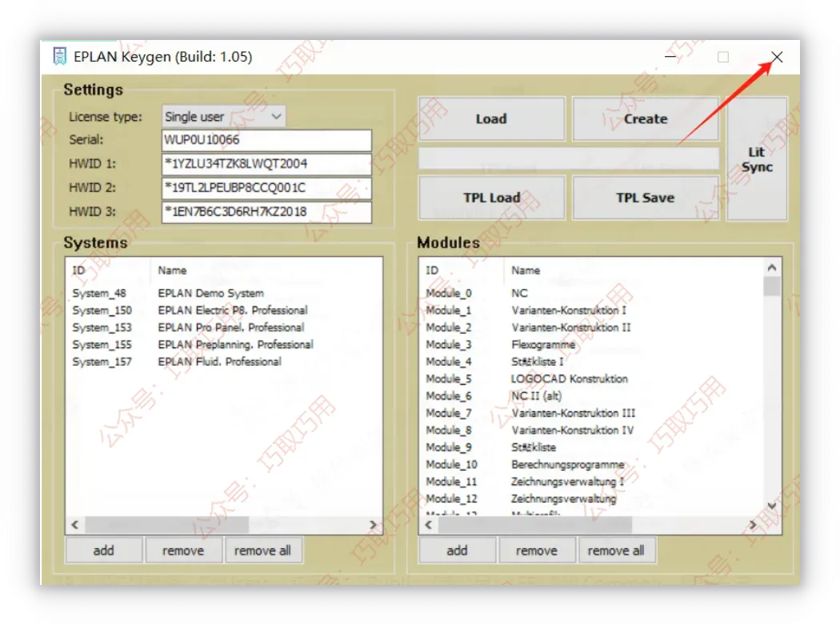Click Systems list scroll right arrow
840x625 pixels.
tap(374, 525)
